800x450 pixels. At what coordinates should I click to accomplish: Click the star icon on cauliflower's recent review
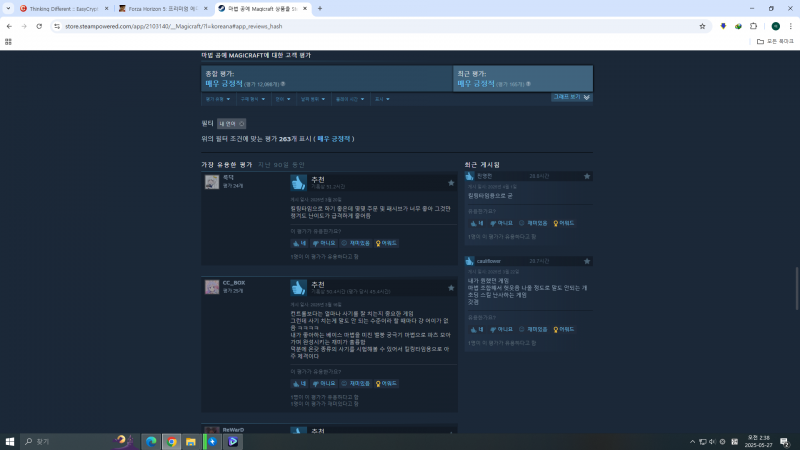tap(587, 261)
